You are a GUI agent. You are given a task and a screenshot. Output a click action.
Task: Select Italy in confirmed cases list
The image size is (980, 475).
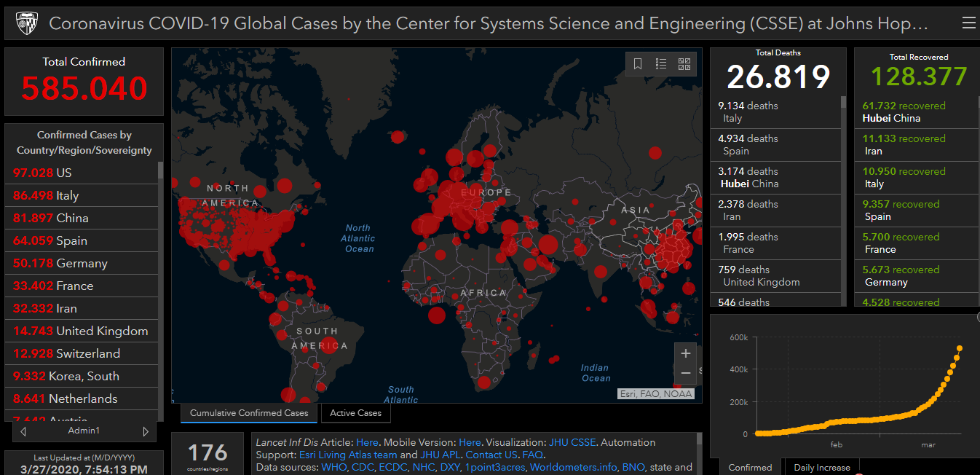pos(81,195)
